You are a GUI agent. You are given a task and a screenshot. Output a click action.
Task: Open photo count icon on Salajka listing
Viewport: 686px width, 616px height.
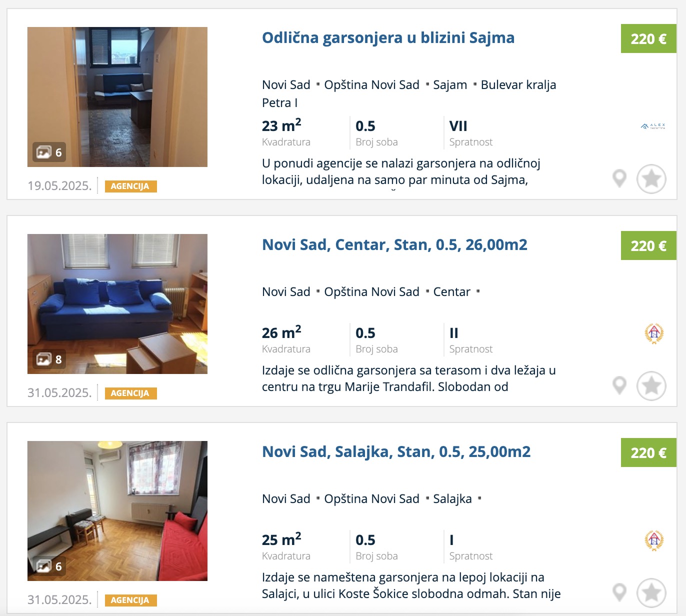49,566
